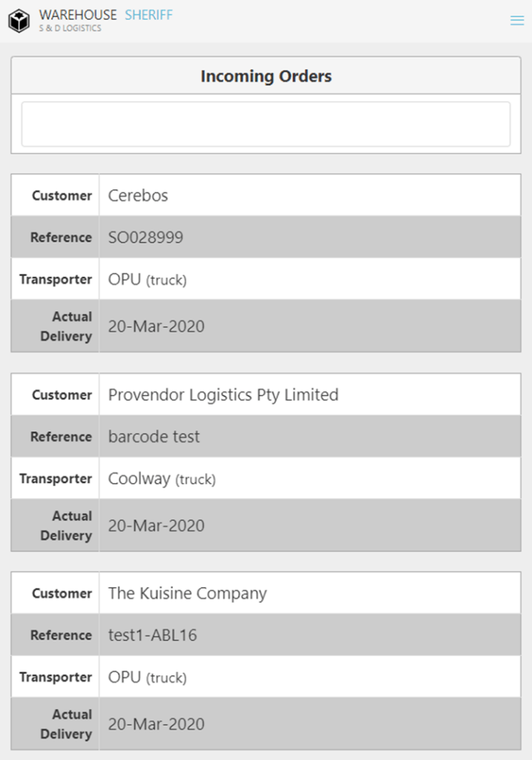Click Reference label in the Kuisine card
This screenshot has width=532, height=760.
(x=61, y=635)
